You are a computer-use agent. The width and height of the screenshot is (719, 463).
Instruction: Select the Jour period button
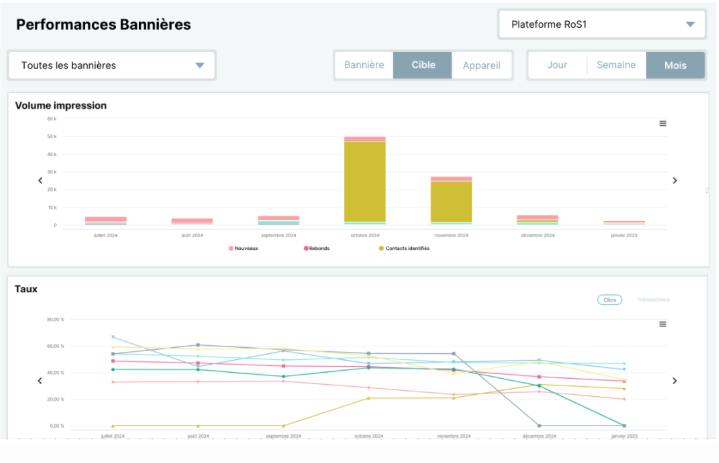click(x=557, y=65)
